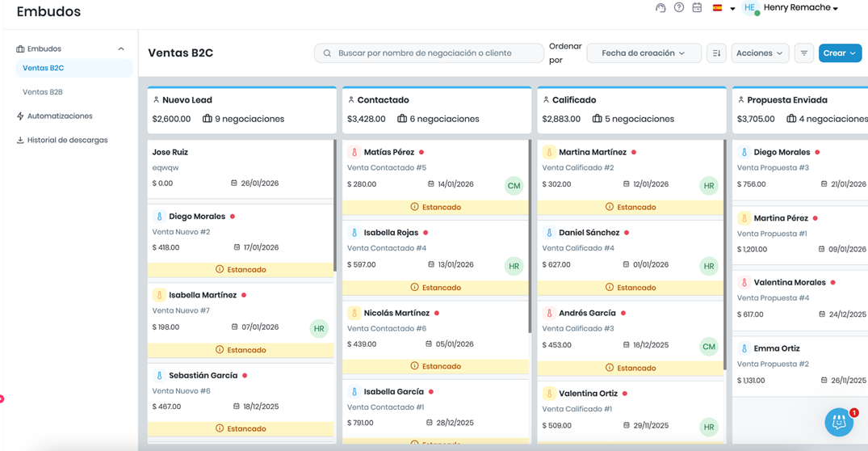Click the HE user avatar
The width and height of the screenshot is (868, 451).
(749, 8)
